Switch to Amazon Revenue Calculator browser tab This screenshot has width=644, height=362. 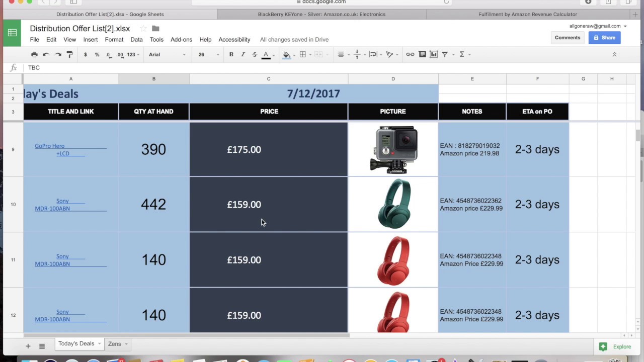[x=528, y=14]
